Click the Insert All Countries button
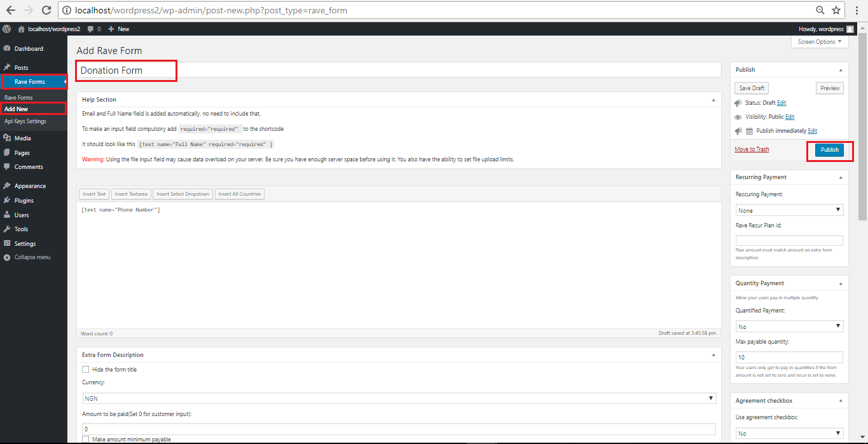This screenshot has width=868, height=444. pos(240,194)
